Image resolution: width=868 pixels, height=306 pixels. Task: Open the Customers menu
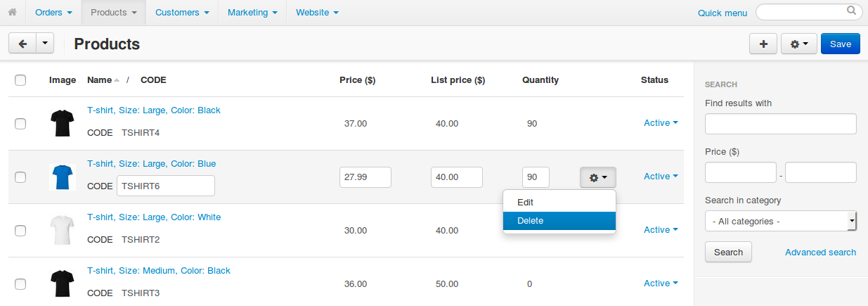182,13
